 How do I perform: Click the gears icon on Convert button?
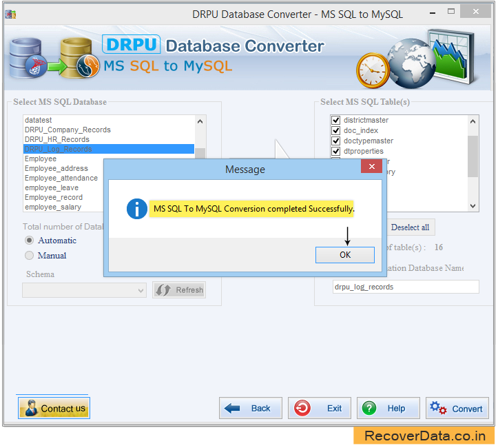tap(438, 407)
